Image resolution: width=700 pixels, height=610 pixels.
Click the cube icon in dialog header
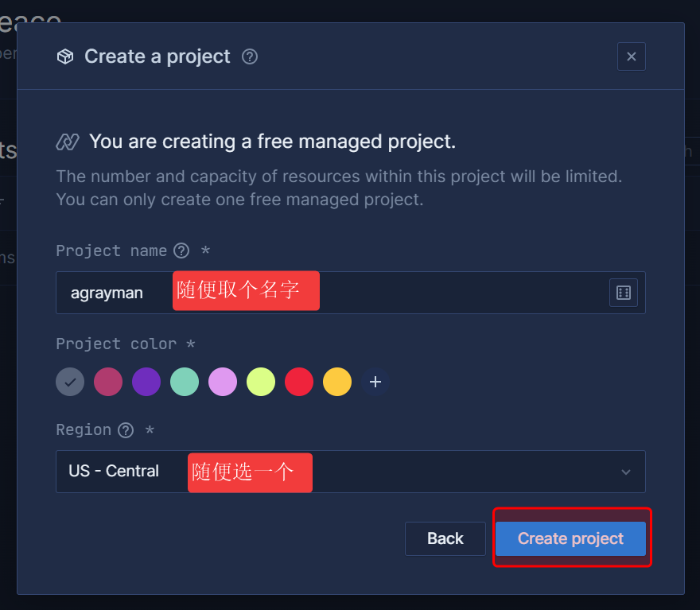[x=65, y=56]
